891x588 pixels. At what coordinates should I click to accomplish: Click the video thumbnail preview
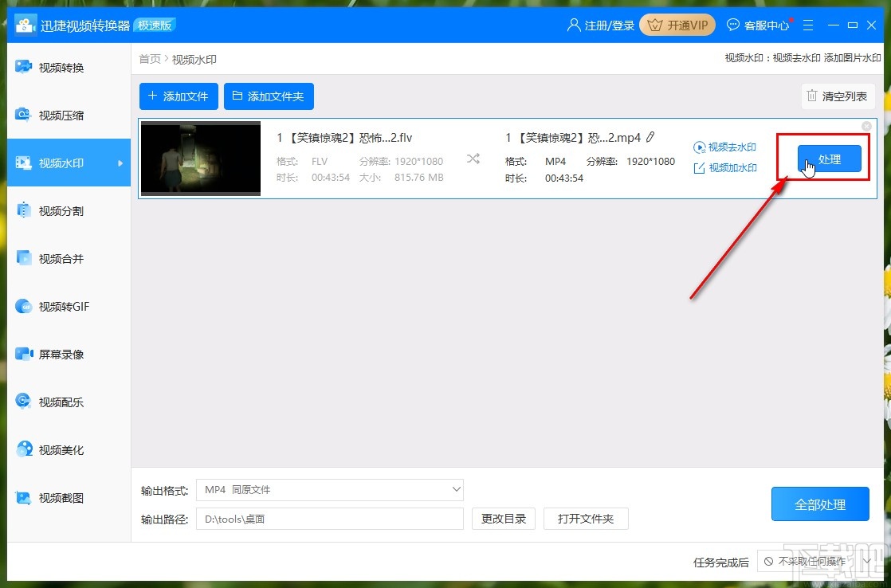click(x=200, y=159)
